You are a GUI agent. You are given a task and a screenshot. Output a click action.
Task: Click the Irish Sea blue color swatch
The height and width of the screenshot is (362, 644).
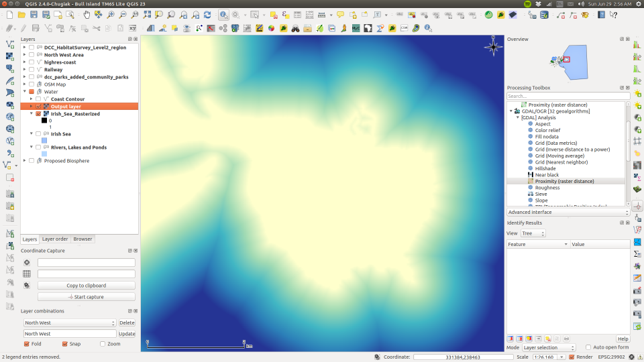(44, 140)
